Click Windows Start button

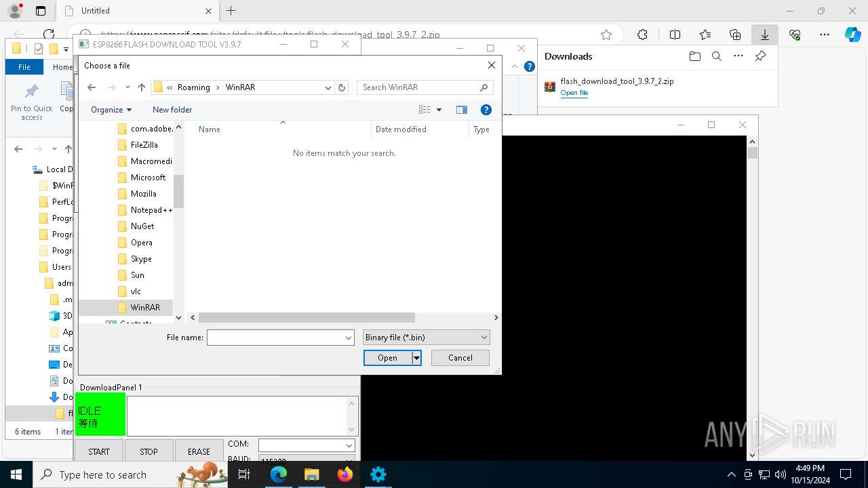[16, 474]
